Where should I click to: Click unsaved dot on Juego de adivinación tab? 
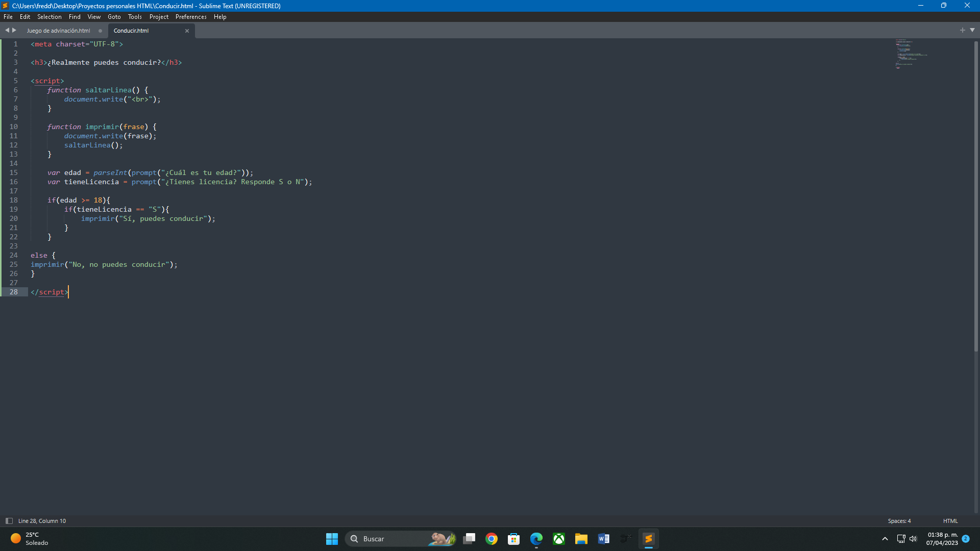coord(100,31)
